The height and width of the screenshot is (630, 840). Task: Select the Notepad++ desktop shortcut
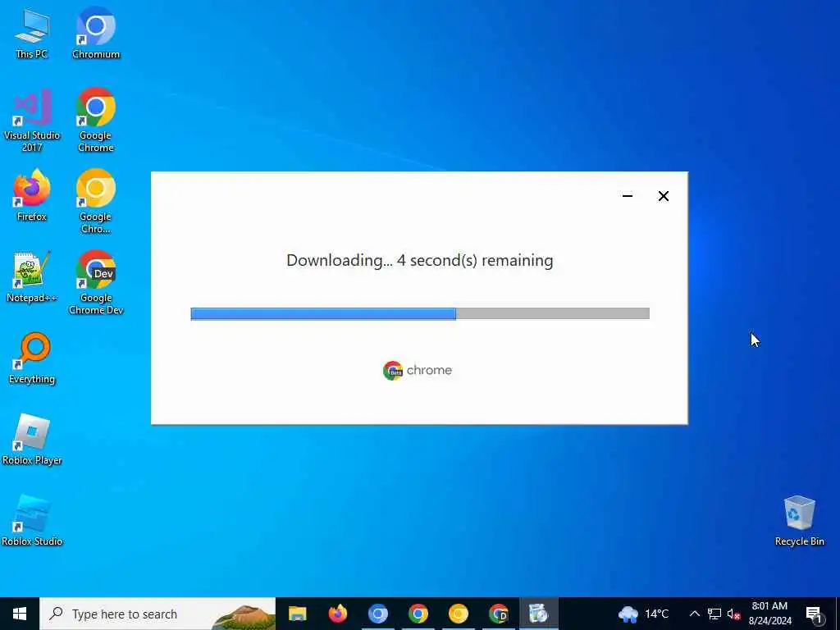pyautogui.click(x=32, y=277)
